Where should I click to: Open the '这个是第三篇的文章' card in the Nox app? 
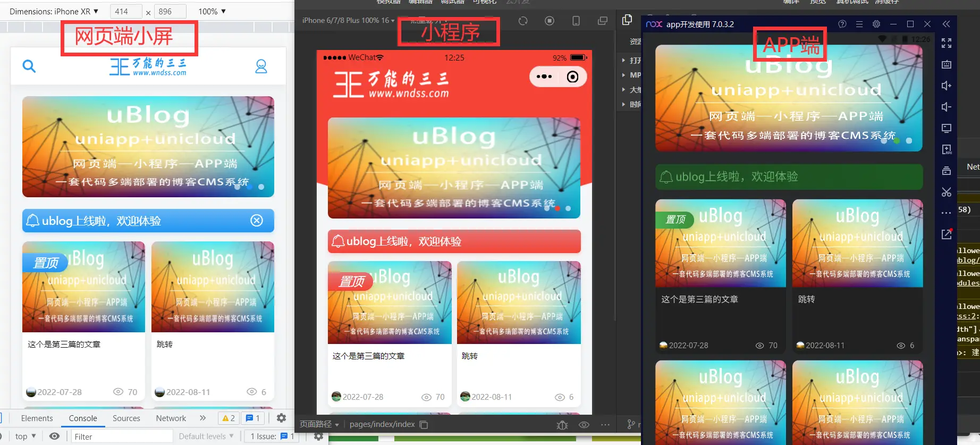pyautogui.click(x=720, y=276)
